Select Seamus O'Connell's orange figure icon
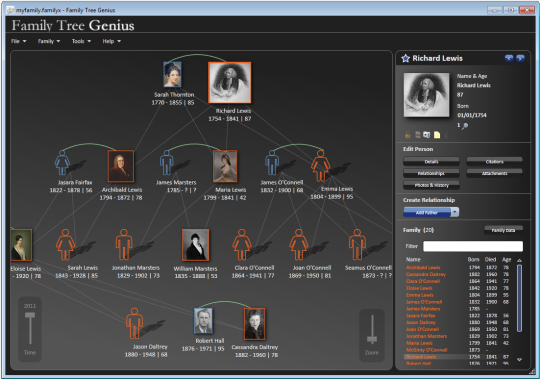Viewport: 540px width, 379px height. (x=357, y=245)
